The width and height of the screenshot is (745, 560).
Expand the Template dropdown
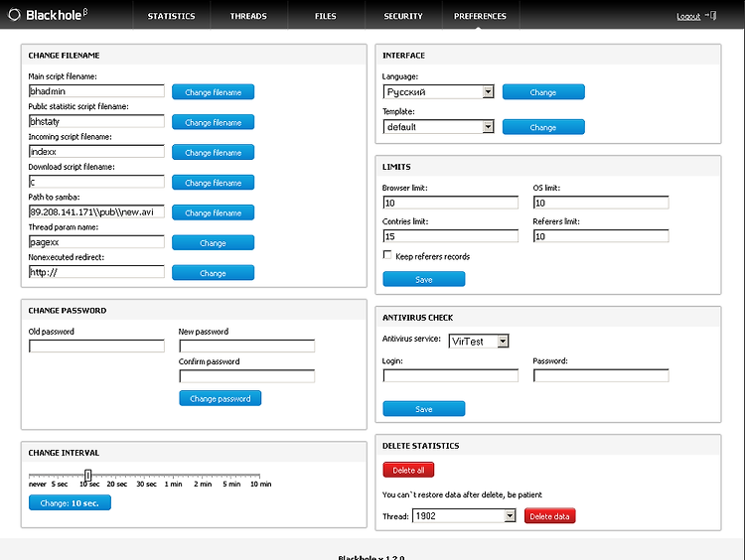pos(488,126)
